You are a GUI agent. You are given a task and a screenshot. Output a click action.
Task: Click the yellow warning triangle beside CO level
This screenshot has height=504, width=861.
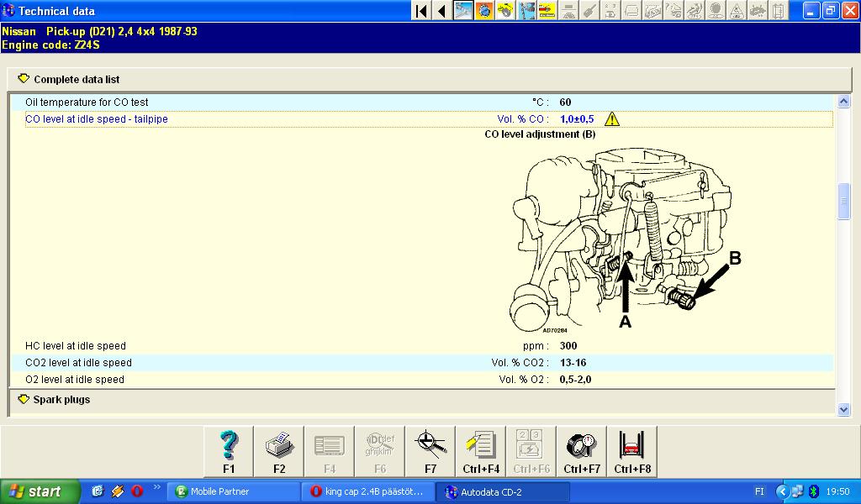click(x=611, y=119)
